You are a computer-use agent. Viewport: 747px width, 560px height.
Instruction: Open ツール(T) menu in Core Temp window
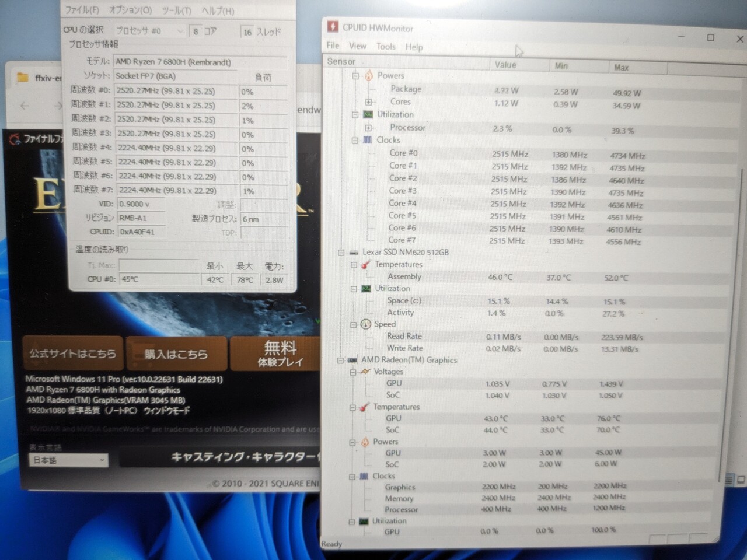click(176, 10)
